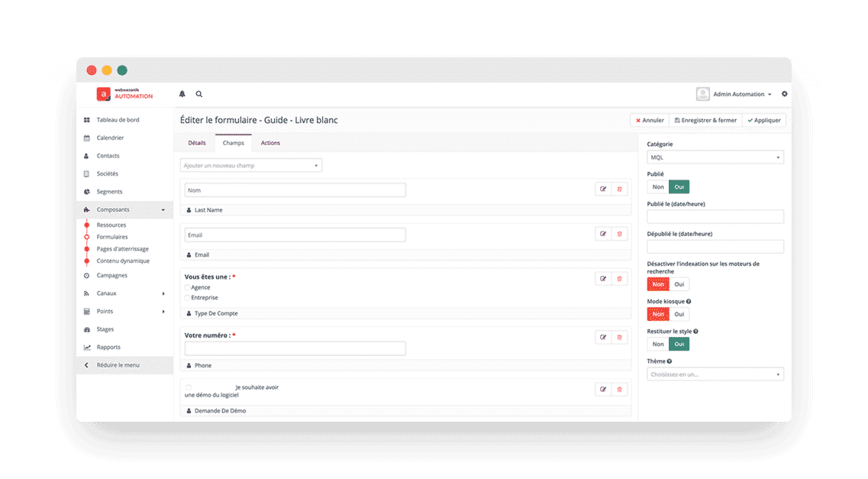Delete the Email field with trash icon

(x=619, y=235)
